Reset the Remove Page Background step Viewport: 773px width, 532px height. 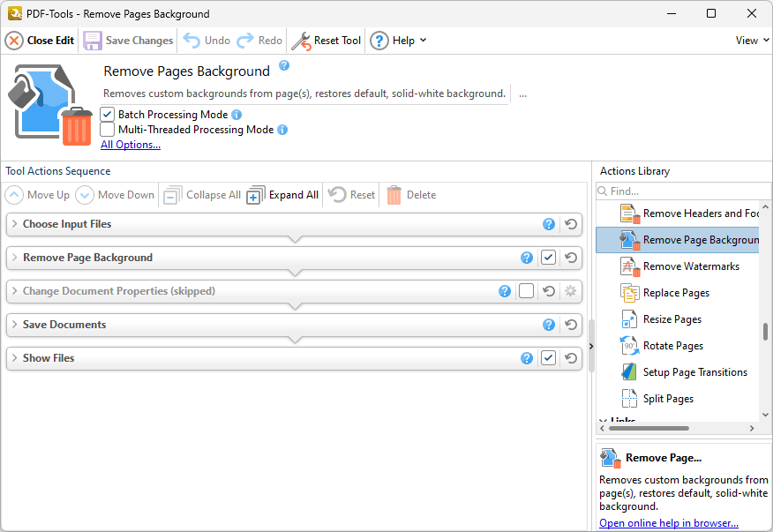coord(571,258)
